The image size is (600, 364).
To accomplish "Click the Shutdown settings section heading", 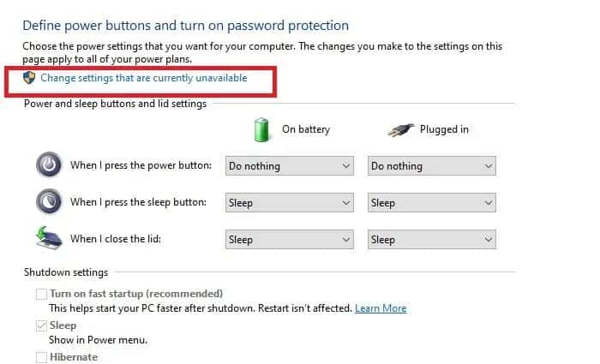I will click(x=66, y=272).
